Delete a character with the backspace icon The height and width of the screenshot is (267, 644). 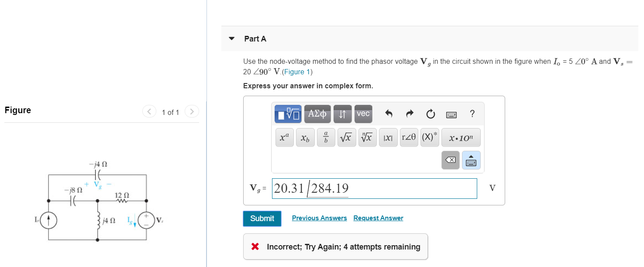coord(450,160)
